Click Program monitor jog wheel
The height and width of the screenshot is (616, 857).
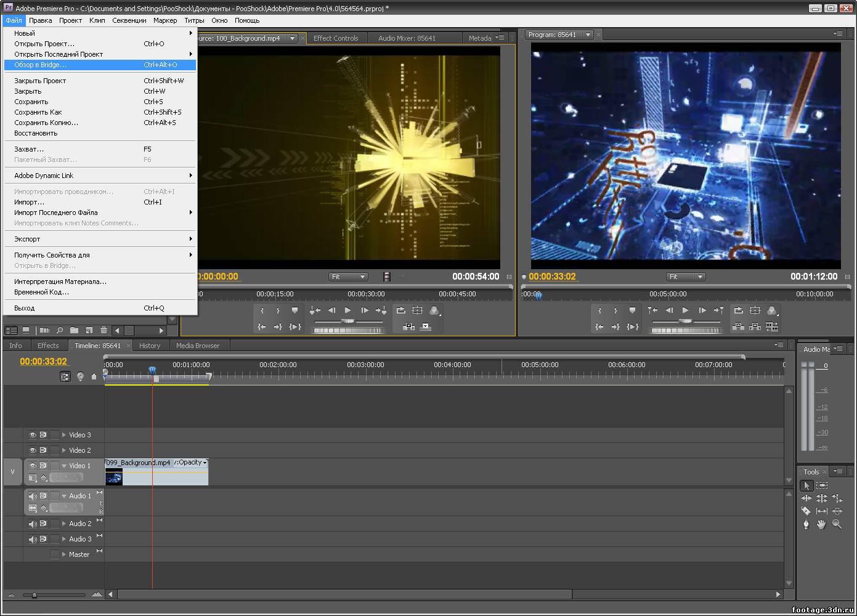[686, 331]
